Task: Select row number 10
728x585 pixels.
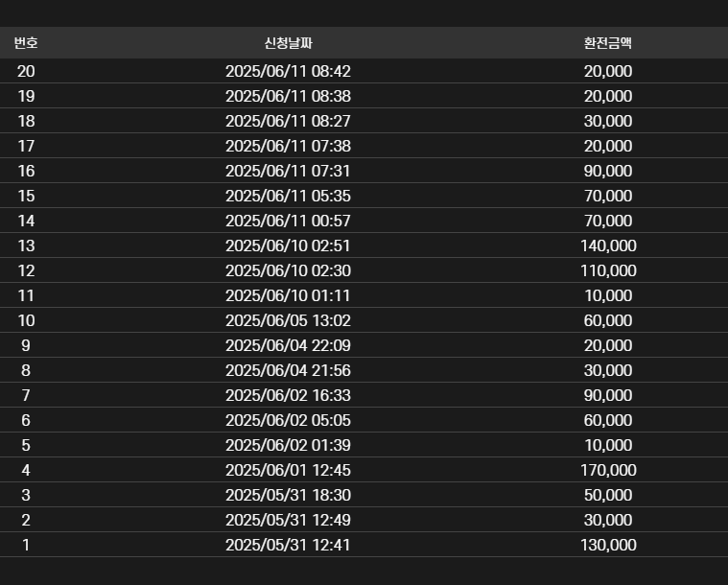Action: 26,320
